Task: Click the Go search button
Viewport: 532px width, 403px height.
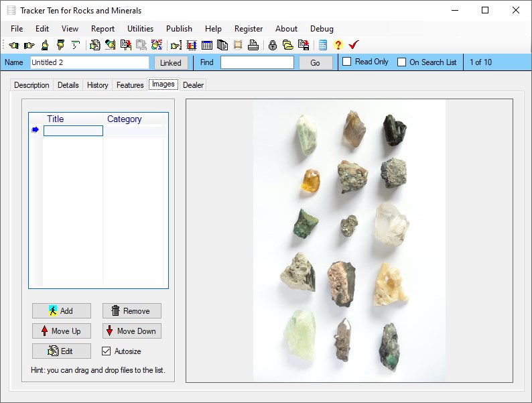Action: [315, 63]
